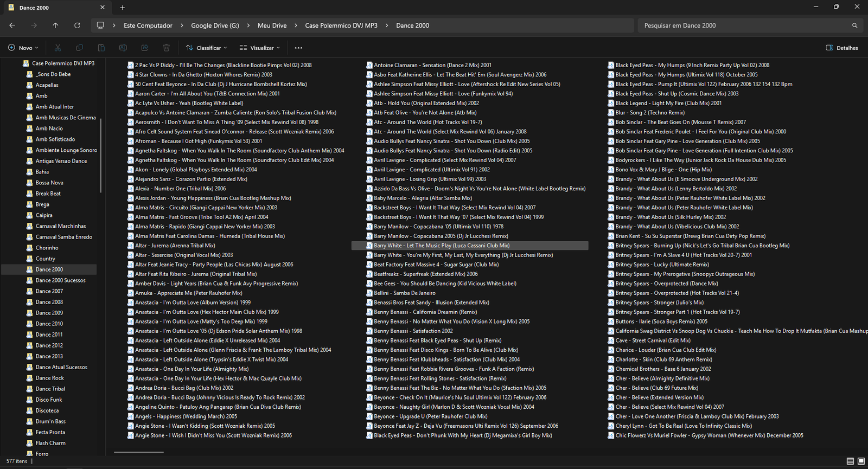Switch to details list view in status bar
This screenshot has width=868, height=469.
(850, 461)
